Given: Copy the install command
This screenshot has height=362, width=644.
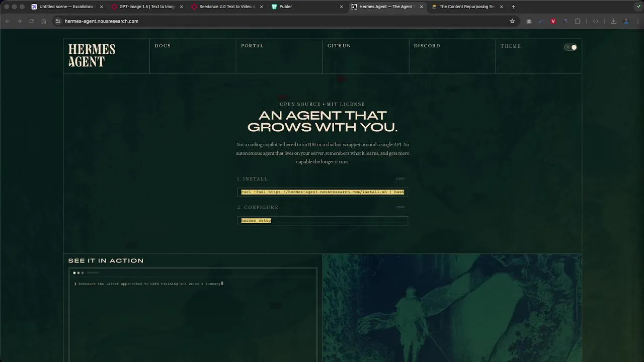Looking at the screenshot, I should coord(400,179).
